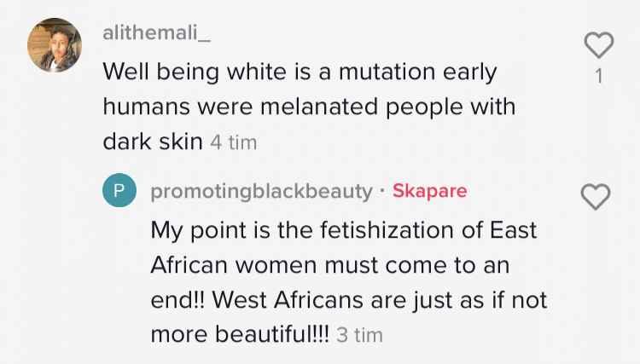640x364 pixels.
Task: Like the comment by alithemali_
Action: click(599, 44)
